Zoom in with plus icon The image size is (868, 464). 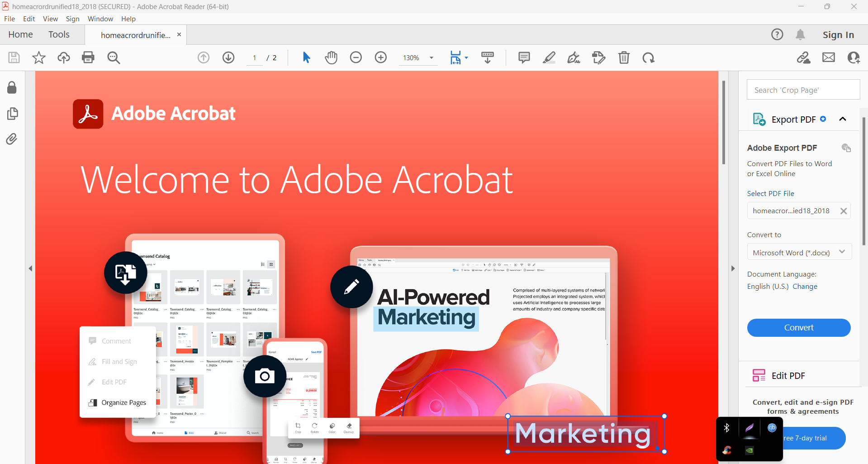pos(381,57)
